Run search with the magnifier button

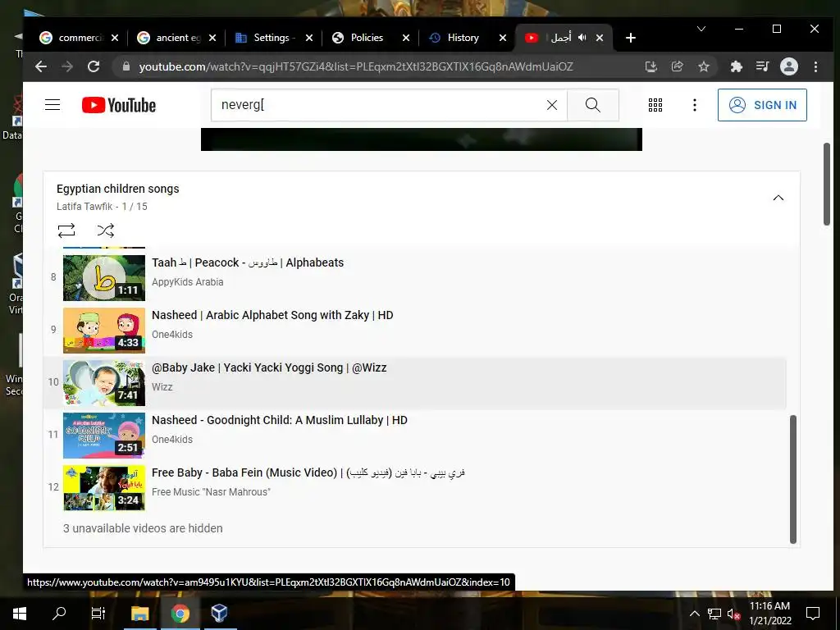pos(592,105)
